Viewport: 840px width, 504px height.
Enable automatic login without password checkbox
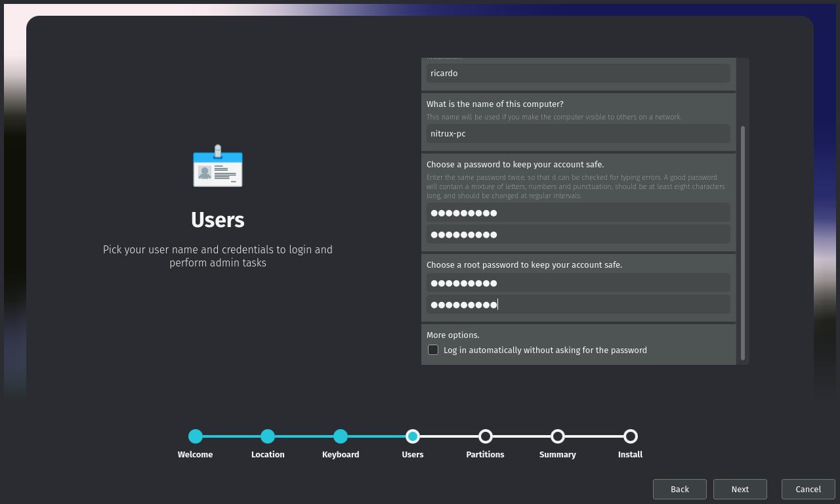(433, 350)
